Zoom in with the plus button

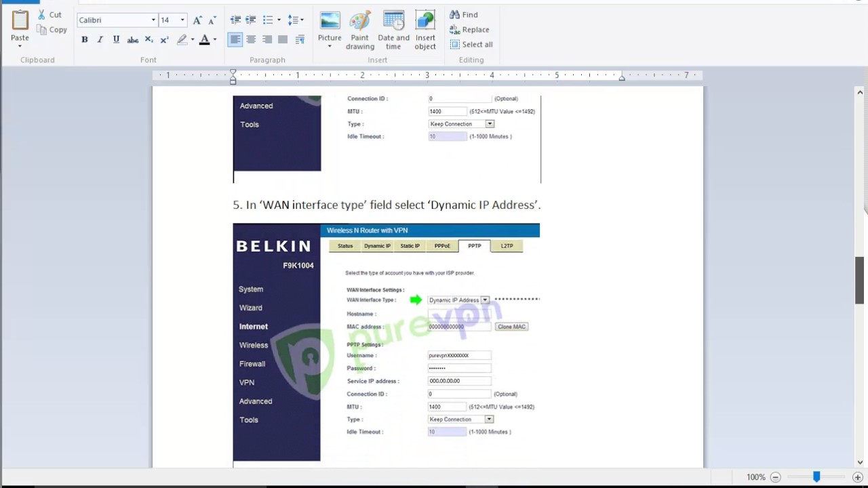click(x=858, y=477)
